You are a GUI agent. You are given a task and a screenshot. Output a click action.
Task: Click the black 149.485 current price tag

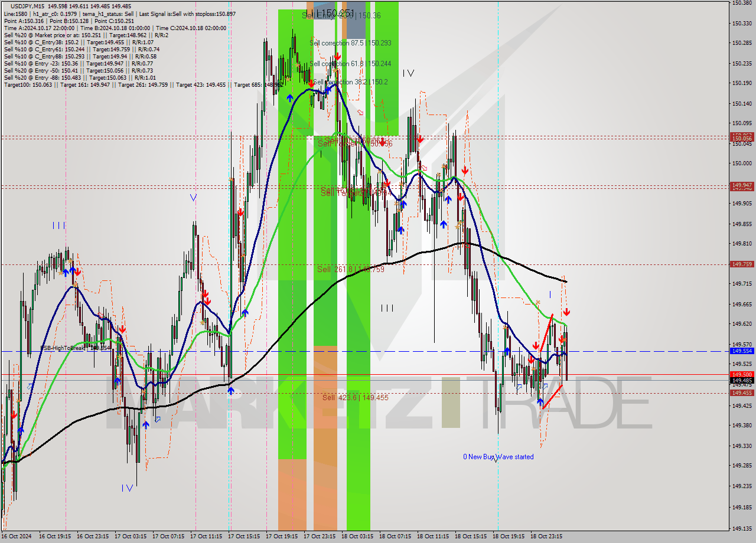(742, 381)
